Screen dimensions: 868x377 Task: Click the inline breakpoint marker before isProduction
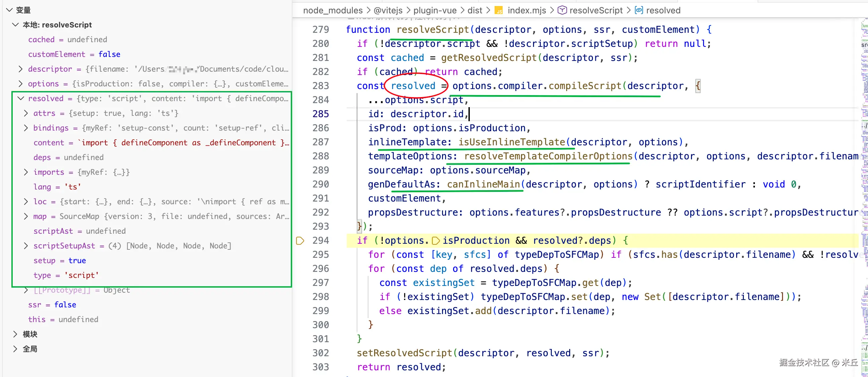click(436, 241)
